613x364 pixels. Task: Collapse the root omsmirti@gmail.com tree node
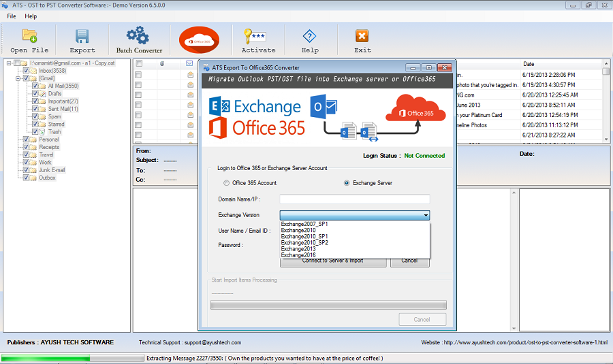9,63
